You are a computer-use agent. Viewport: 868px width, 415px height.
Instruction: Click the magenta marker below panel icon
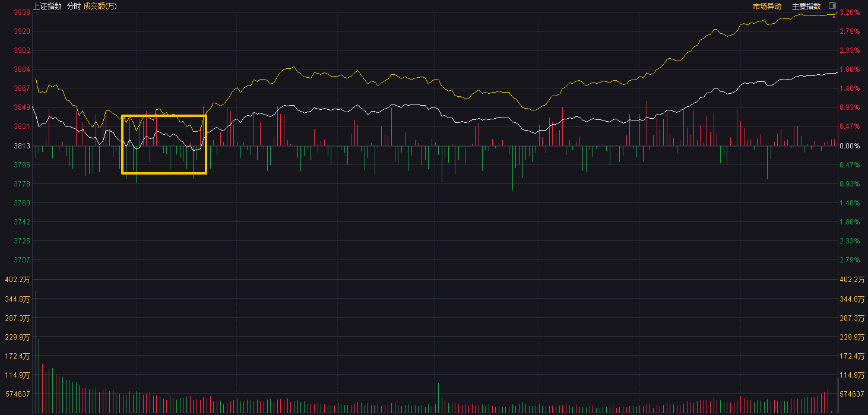834,17
